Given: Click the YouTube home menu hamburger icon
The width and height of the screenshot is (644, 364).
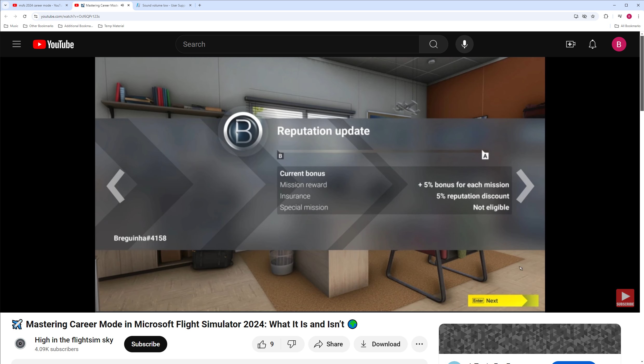Looking at the screenshot, I should (x=16, y=44).
